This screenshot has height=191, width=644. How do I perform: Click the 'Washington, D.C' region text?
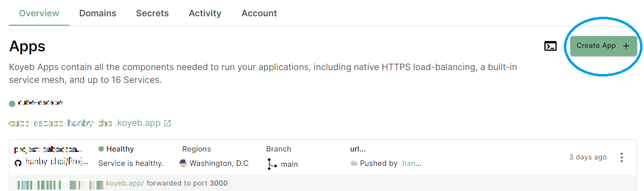click(x=219, y=163)
